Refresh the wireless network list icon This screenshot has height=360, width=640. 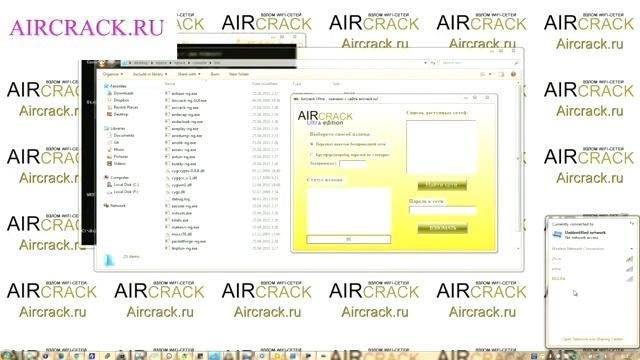pos(631,224)
